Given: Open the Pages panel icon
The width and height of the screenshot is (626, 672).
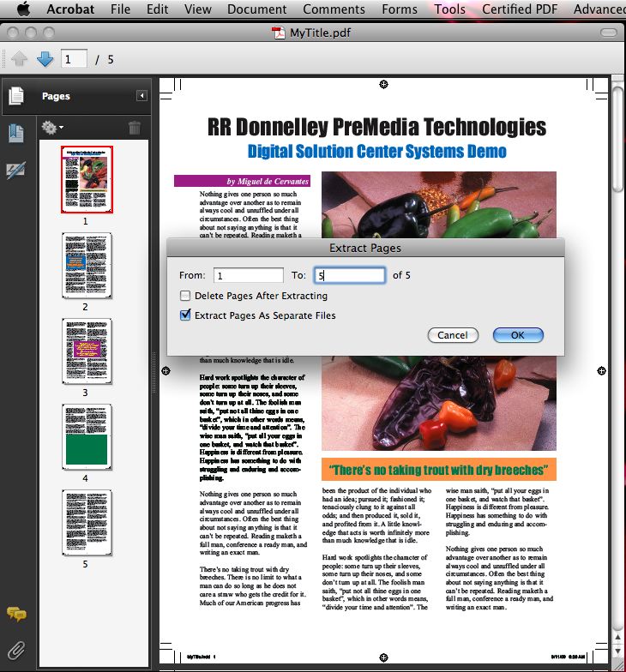Looking at the screenshot, I should click(16, 96).
